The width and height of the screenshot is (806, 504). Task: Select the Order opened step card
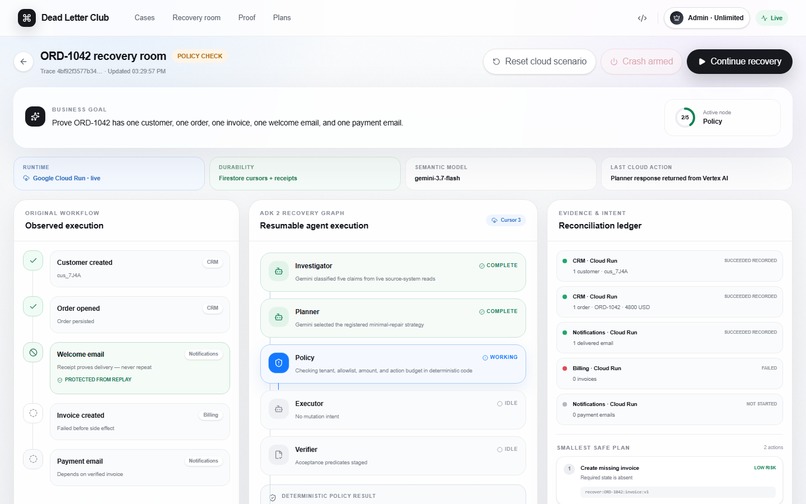tap(140, 314)
